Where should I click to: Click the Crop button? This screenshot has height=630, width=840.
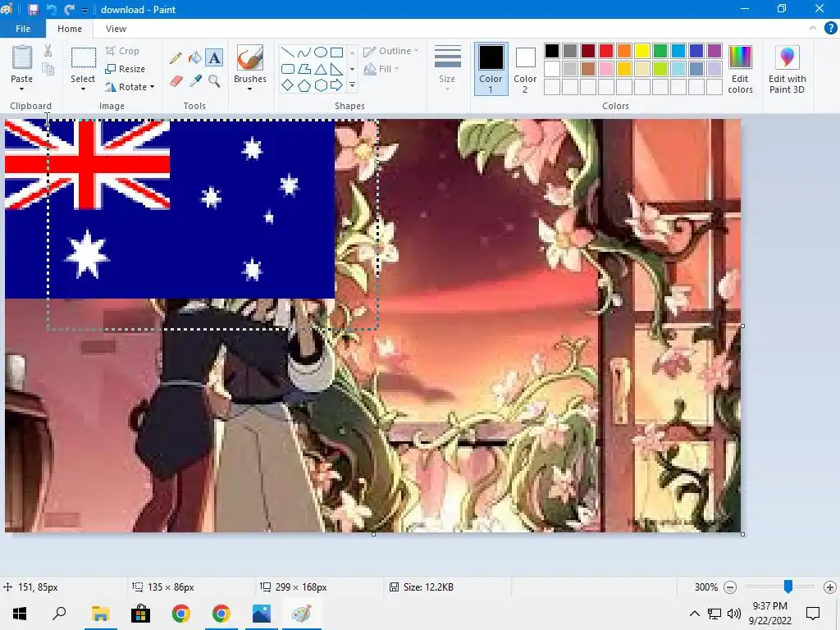(x=123, y=51)
